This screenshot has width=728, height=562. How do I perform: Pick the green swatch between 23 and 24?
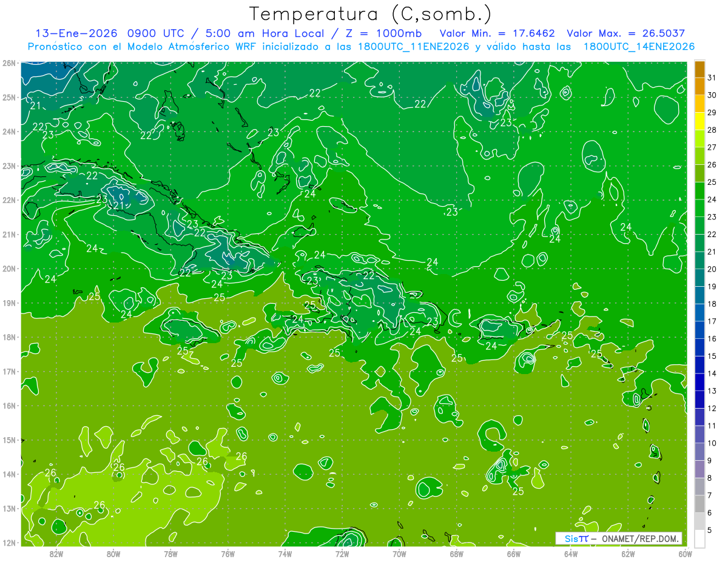[699, 208]
